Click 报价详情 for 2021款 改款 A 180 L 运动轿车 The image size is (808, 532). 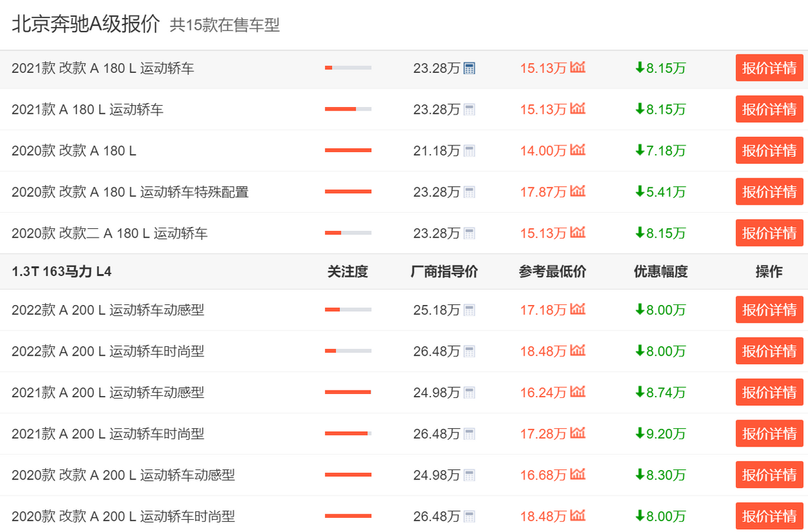click(769, 67)
